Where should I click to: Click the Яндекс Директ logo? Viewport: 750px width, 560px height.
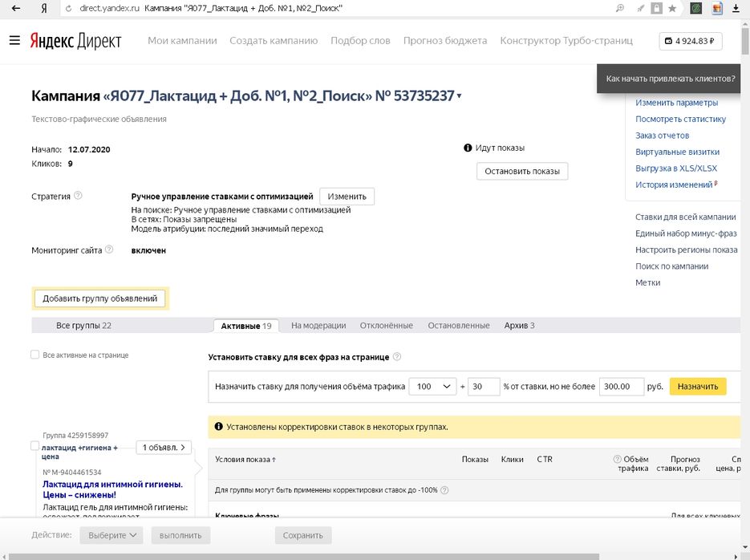coord(75,41)
